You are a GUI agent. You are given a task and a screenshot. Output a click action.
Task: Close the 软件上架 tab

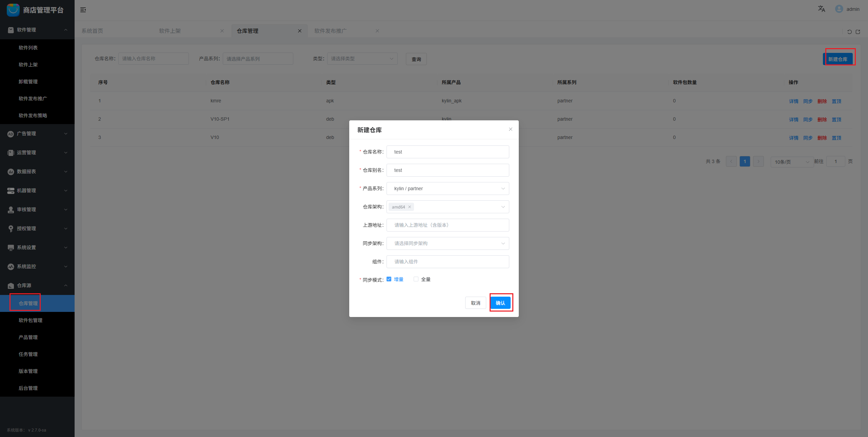point(222,31)
